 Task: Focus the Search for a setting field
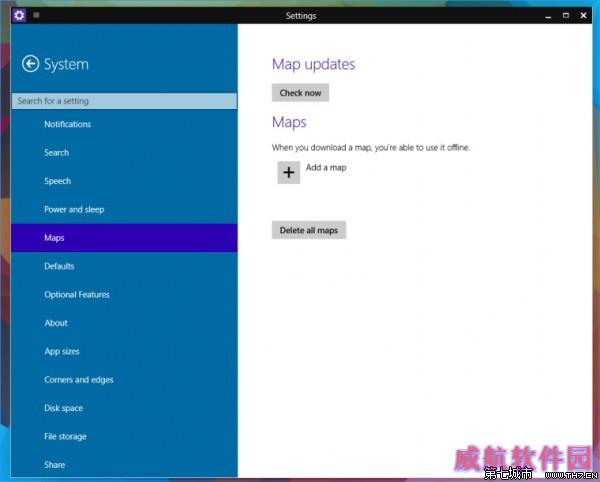pyautogui.click(x=124, y=101)
